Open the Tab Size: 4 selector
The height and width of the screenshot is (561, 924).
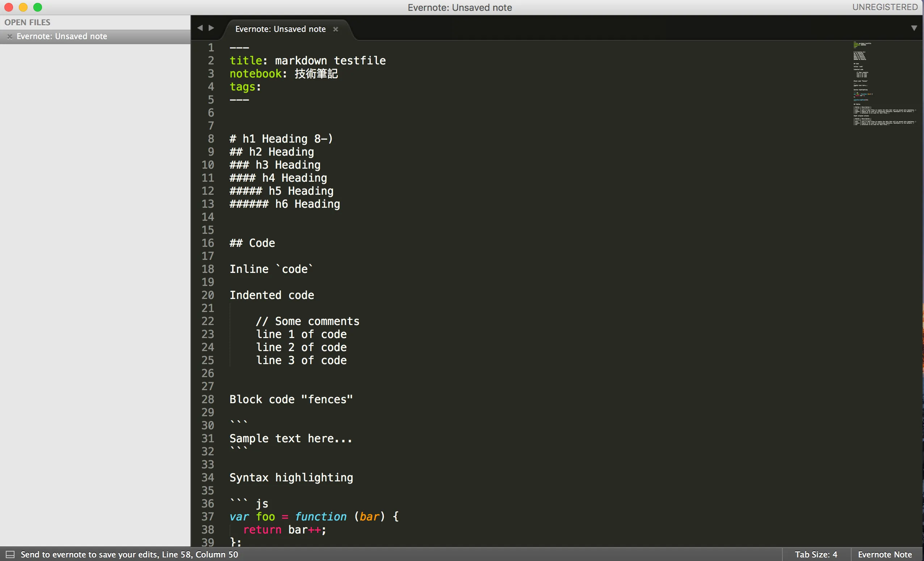click(816, 554)
